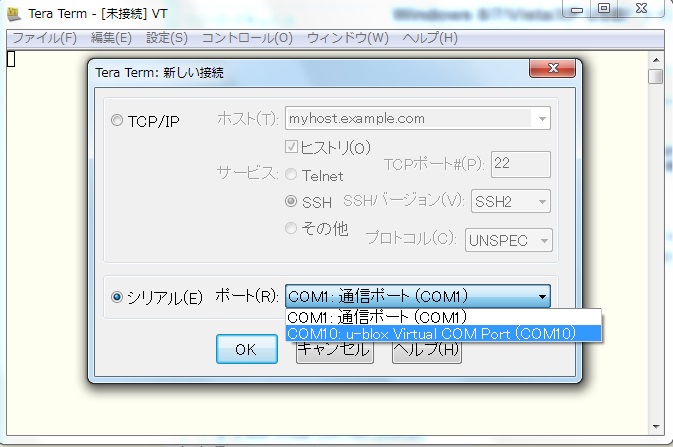
Task: Click the Tera Term title bar icon
Action: click(14, 14)
